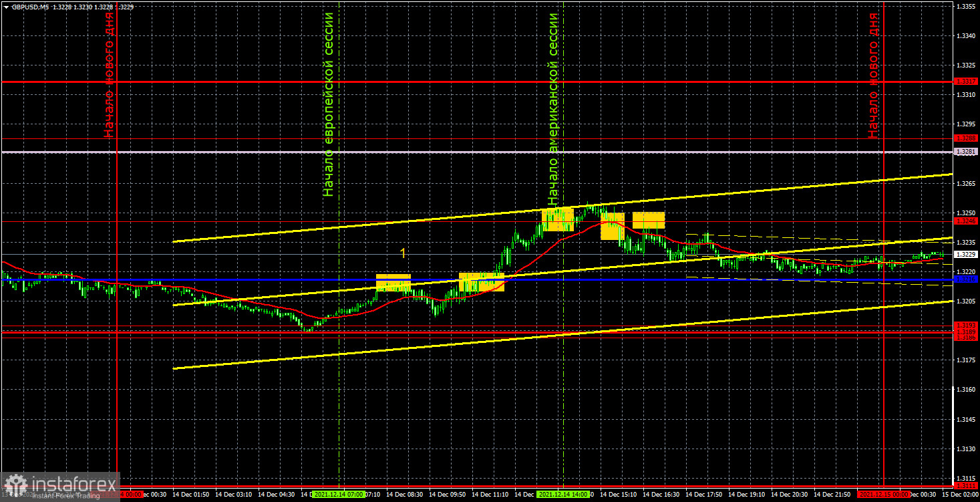Image resolution: width=980 pixels, height=502 pixels.
Task: Click the 1.3325 price scale value
Action: (965, 66)
